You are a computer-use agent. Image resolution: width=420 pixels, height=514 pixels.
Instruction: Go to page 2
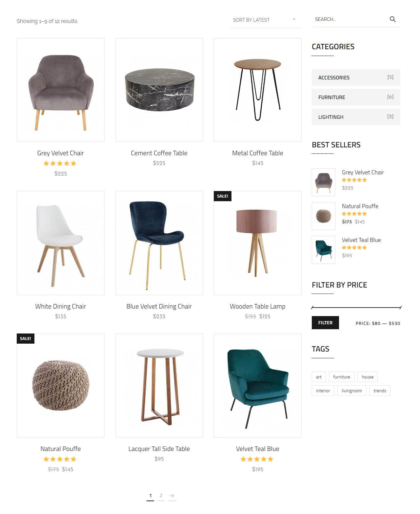(x=161, y=496)
